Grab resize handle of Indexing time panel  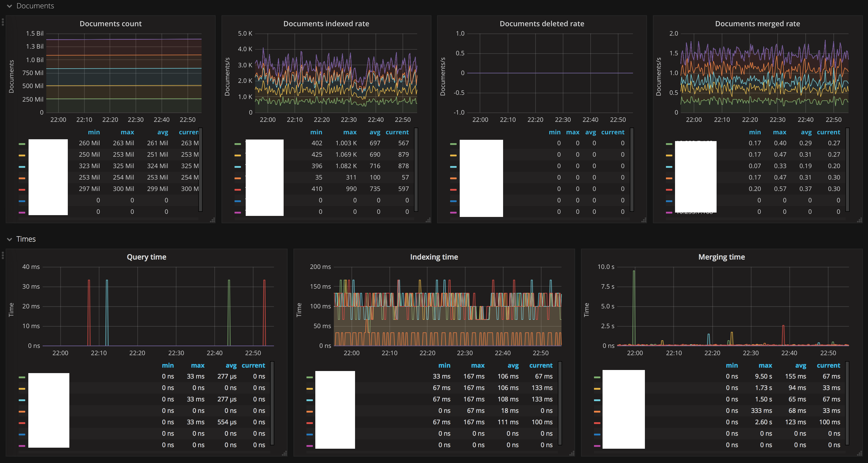coord(572,454)
